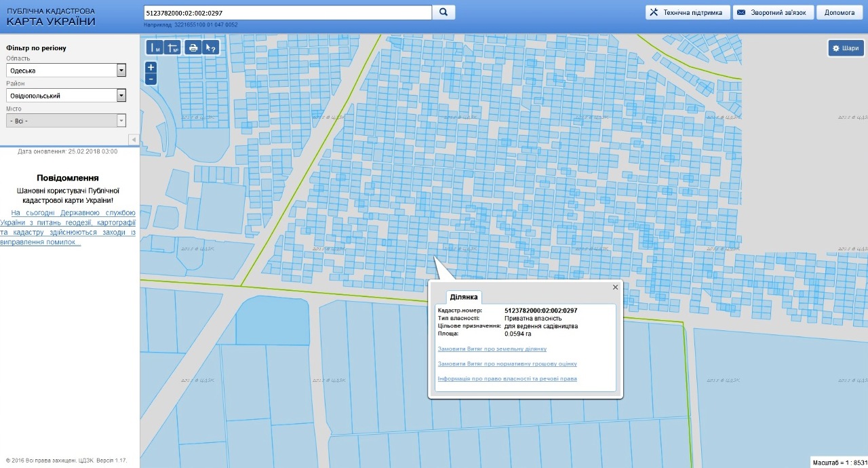The height and width of the screenshot is (468, 868).
Task: Open Замовити Витяг про земельну ділянку link
Action: (492, 349)
